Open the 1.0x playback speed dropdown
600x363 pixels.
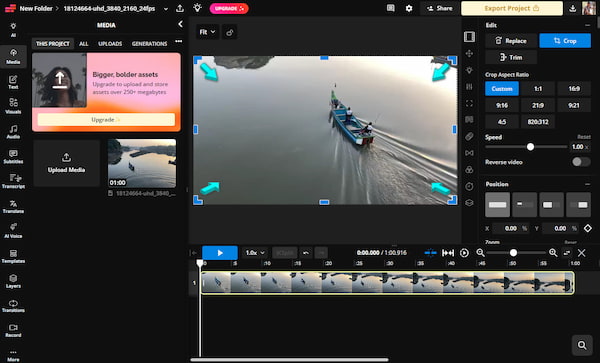[254, 253]
